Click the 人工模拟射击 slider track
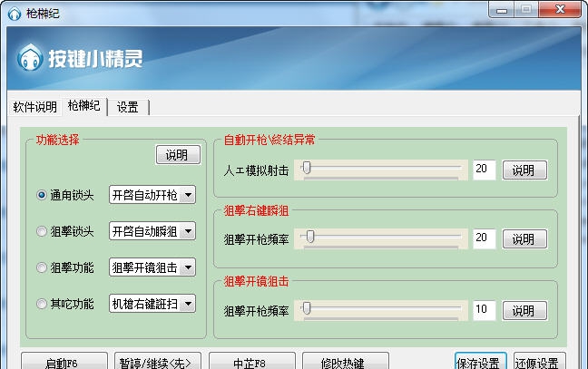Image resolution: width=588 pixels, height=369 pixels. 381,170
